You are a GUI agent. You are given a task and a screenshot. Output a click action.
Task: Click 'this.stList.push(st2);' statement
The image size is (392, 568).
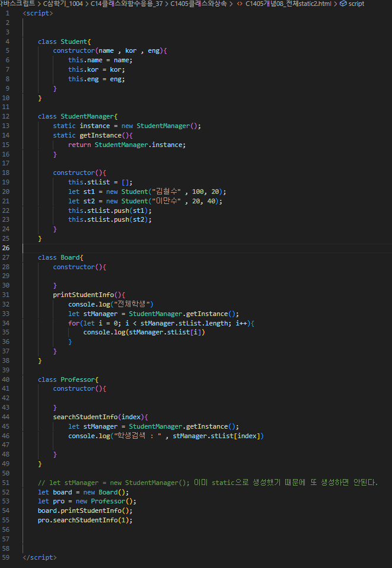point(110,219)
